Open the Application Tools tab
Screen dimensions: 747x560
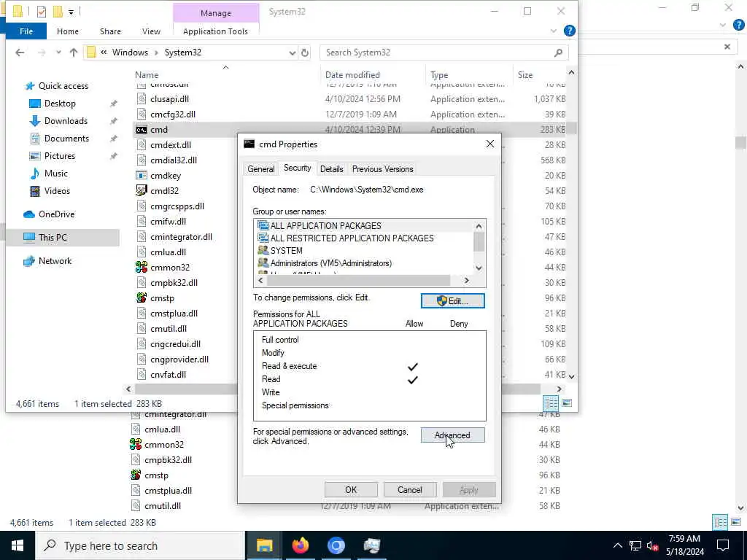[x=215, y=31]
